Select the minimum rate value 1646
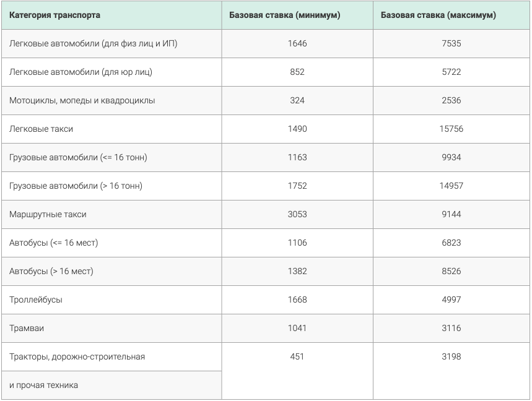The height and width of the screenshot is (401, 532). pyautogui.click(x=297, y=43)
